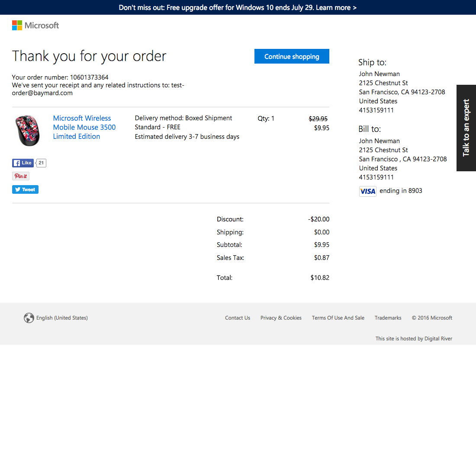The width and height of the screenshot is (476, 468).
Task: Select the English (United States) language option
Action: [x=62, y=317]
